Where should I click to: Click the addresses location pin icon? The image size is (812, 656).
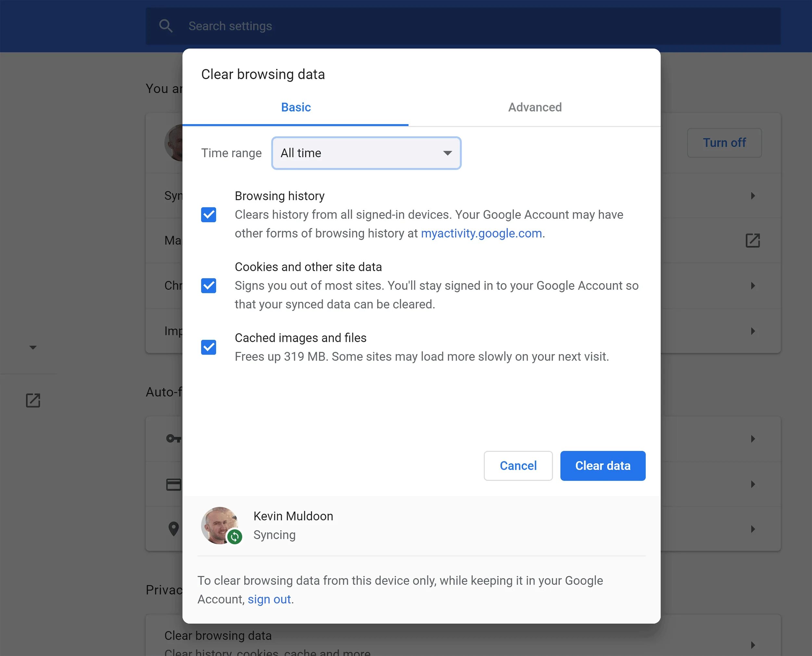coord(173,529)
